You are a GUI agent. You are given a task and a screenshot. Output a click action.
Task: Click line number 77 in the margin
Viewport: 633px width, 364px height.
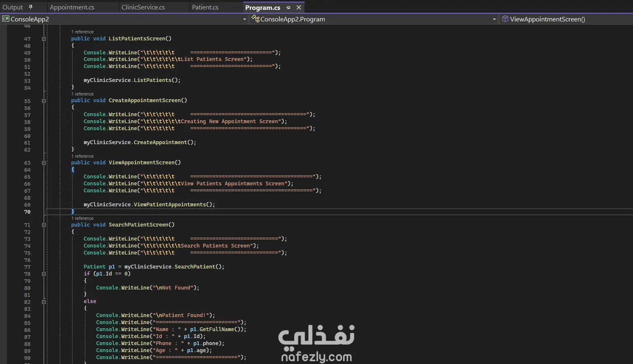[27, 267]
